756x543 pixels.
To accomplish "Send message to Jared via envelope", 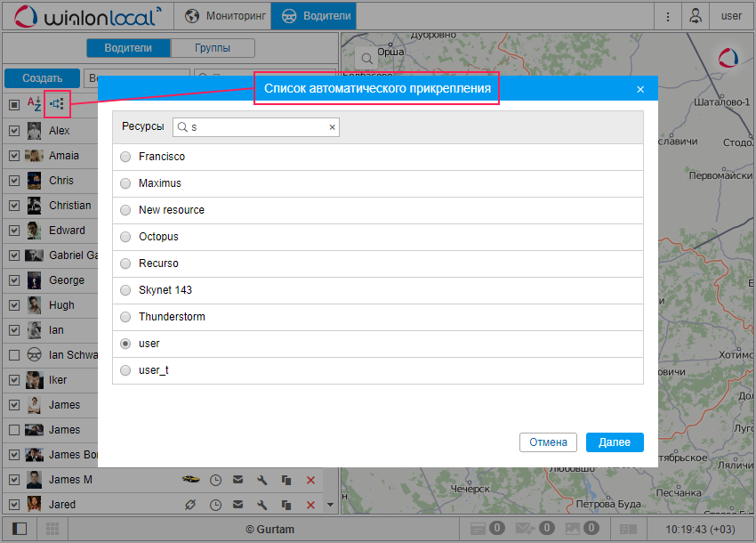I will (237, 505).
